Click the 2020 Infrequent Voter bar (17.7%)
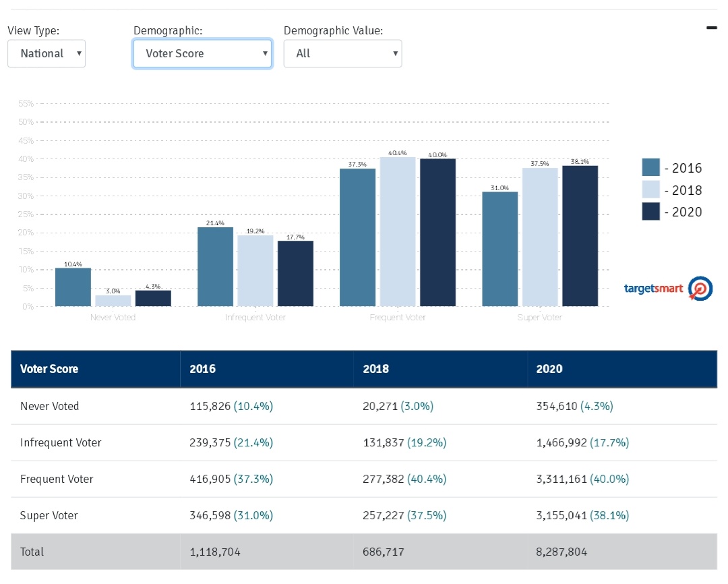The image size is (728, 584). pyautogui.click(x=295, y=274)
